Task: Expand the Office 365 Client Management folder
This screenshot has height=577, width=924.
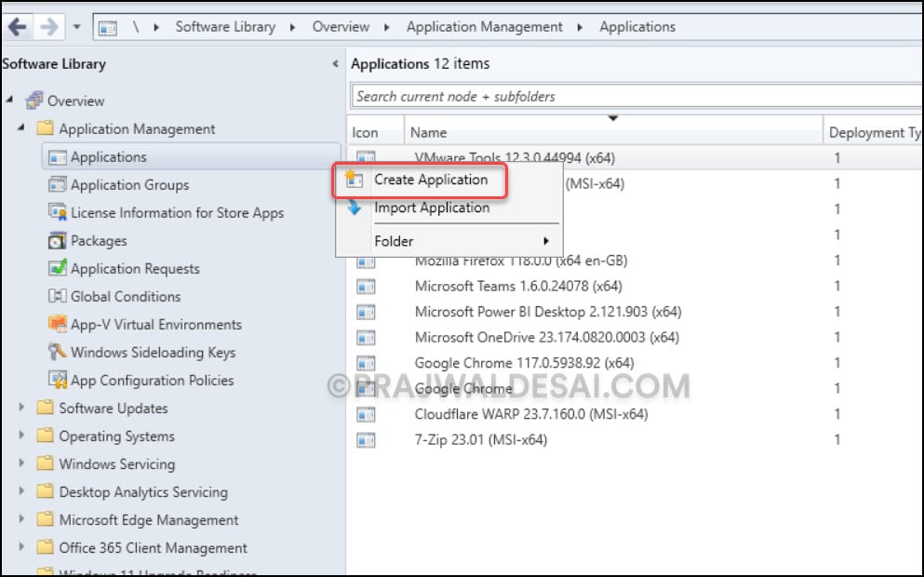Action: [x=21, y=547]
